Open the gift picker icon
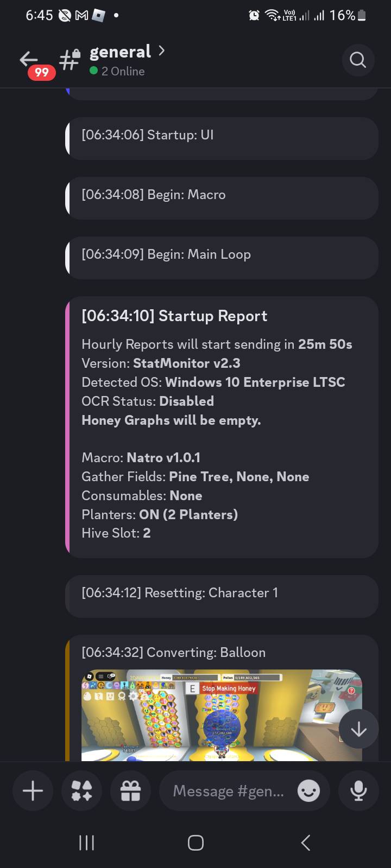 [130, 790]
